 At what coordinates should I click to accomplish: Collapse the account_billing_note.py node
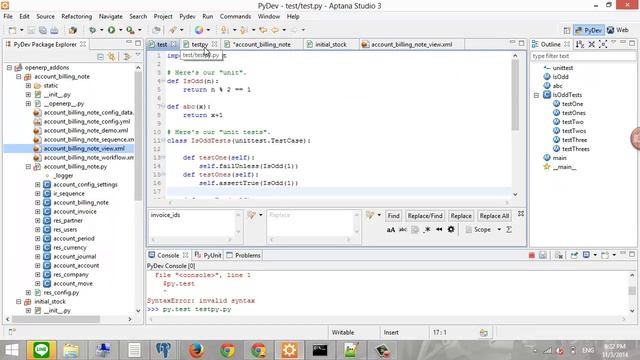28,167
